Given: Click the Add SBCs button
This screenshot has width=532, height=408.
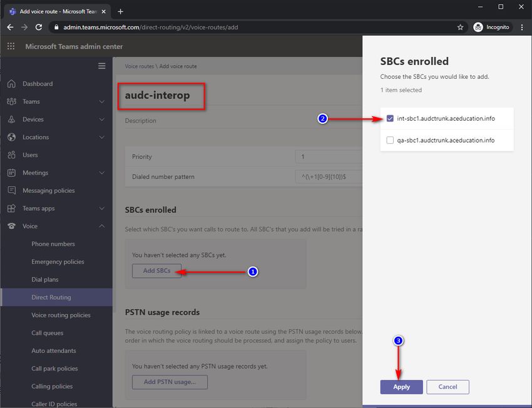Looking at the screenshot, I should [x=156, y=270].
